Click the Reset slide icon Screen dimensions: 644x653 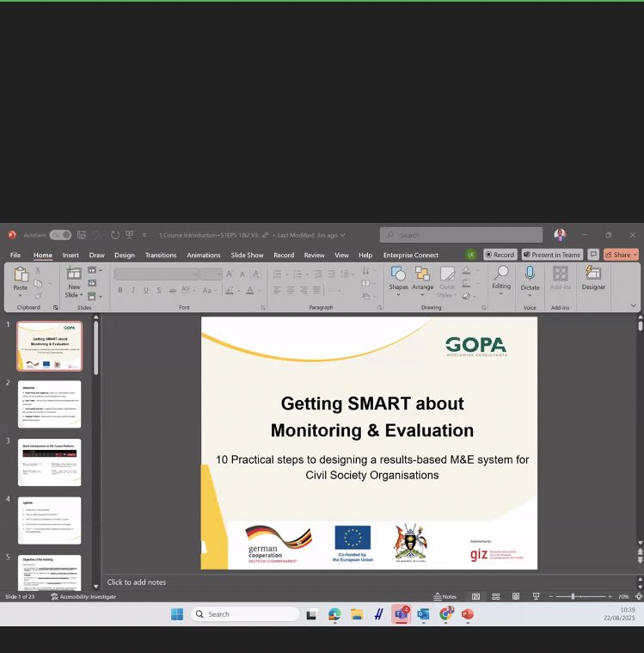[x=92, y=283]
